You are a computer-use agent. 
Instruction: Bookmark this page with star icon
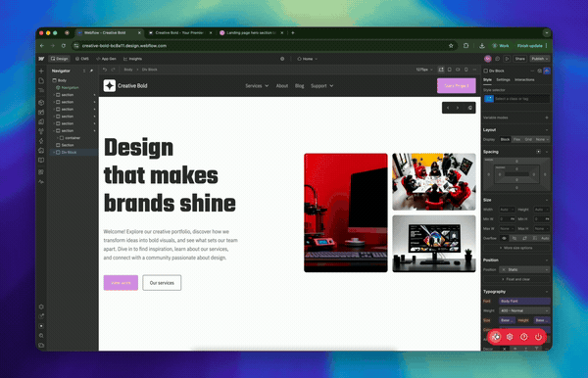click(x=451, y=46)
